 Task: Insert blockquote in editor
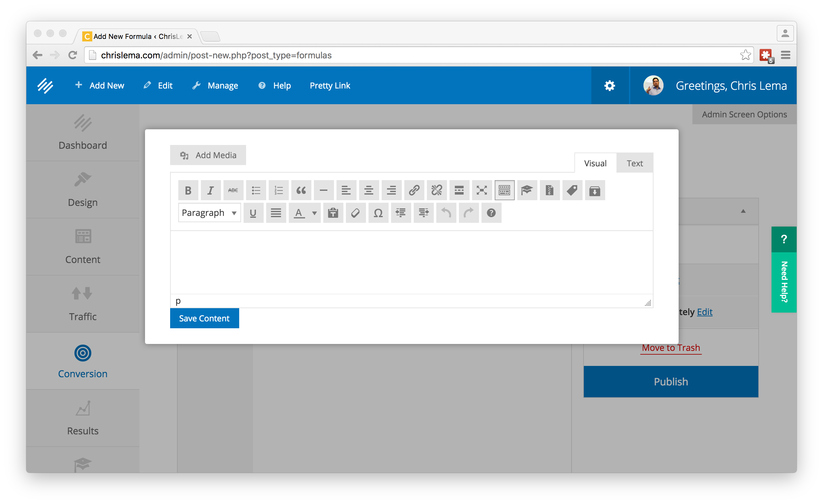(301, 190)
